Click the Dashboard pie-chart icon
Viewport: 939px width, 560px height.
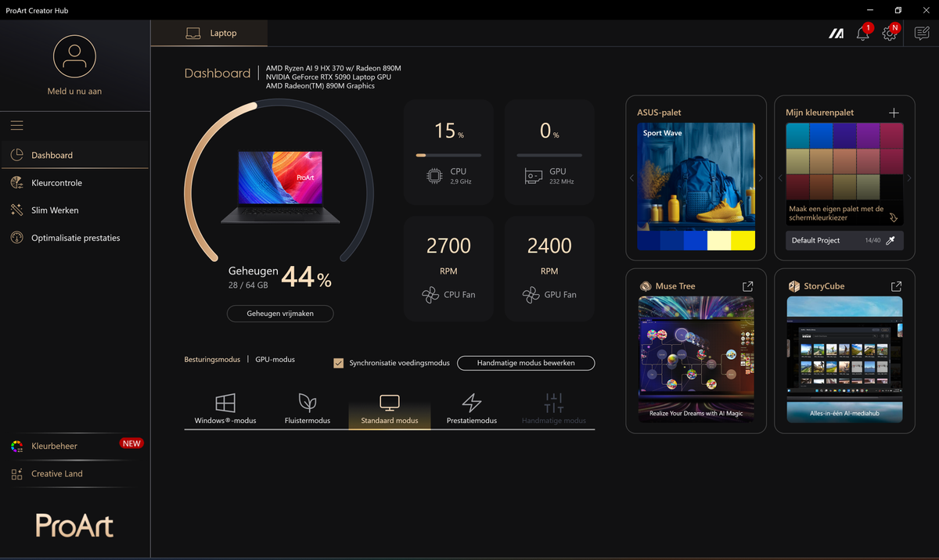coord(16,155)
